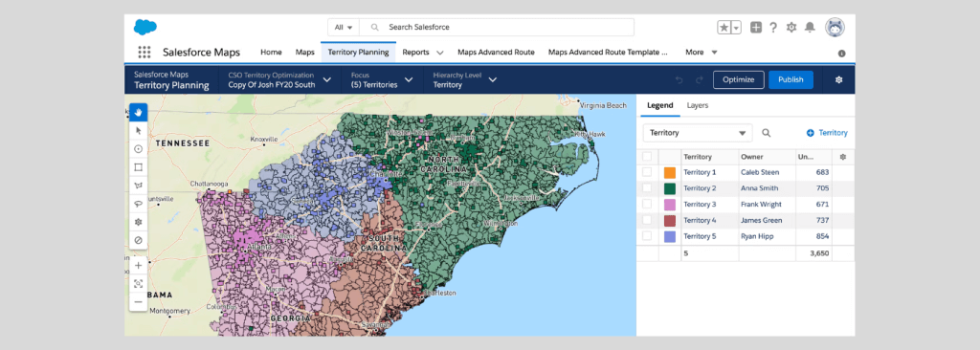Open the help question mark icon

[x=773, y=28]
